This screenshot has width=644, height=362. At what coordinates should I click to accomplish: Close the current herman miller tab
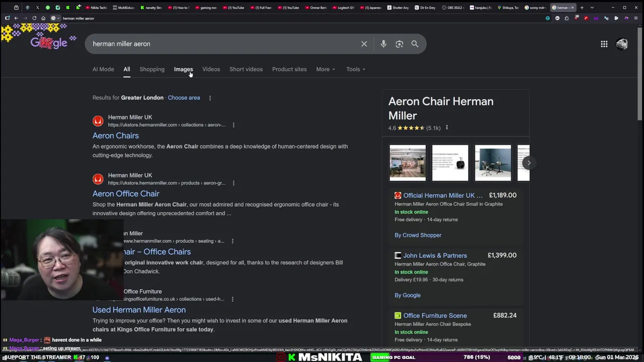[572, 8]
